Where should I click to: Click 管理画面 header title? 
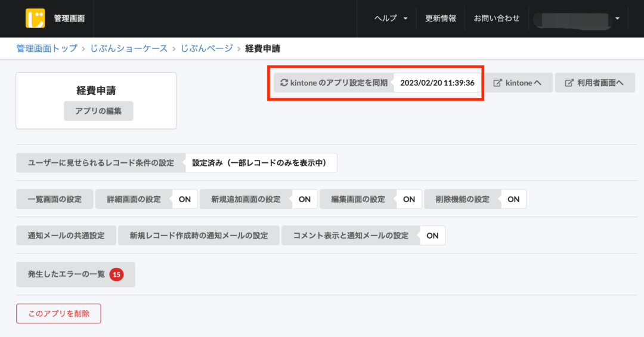69,18
